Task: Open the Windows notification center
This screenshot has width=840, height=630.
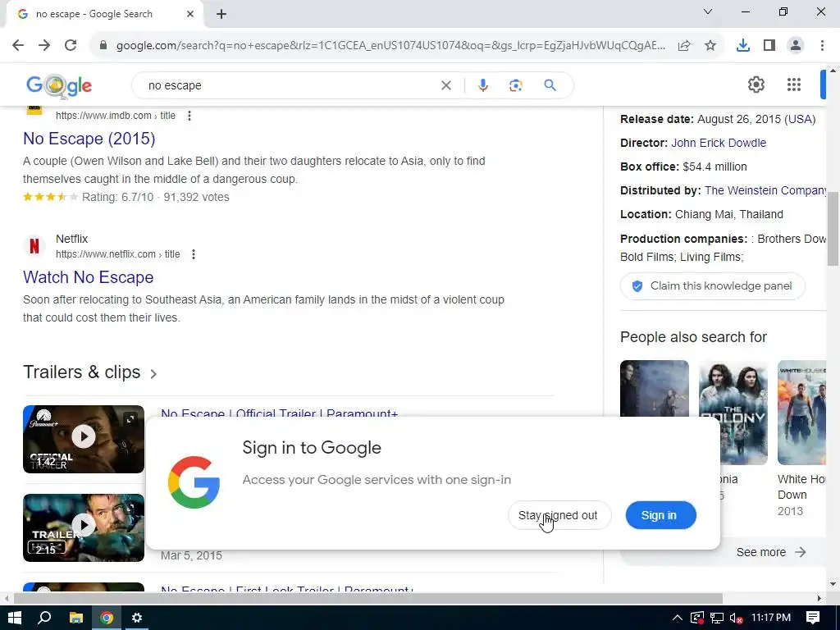Action: pyautogui.click(x=813, y=618)
